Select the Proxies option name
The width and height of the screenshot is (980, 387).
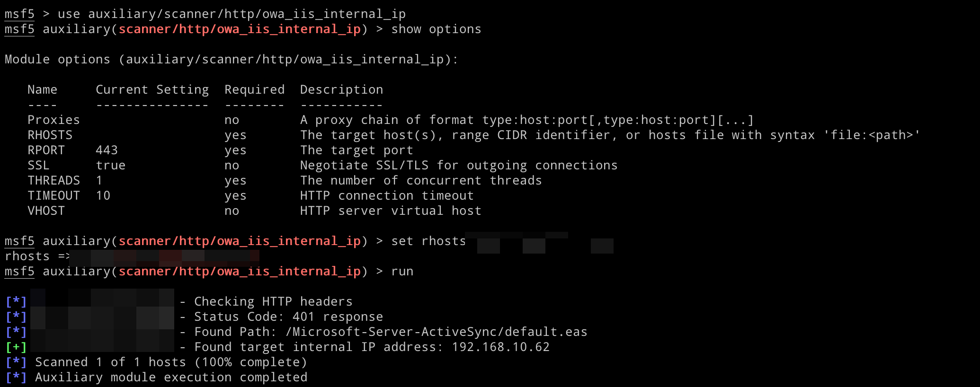click(x=53, y=120)
